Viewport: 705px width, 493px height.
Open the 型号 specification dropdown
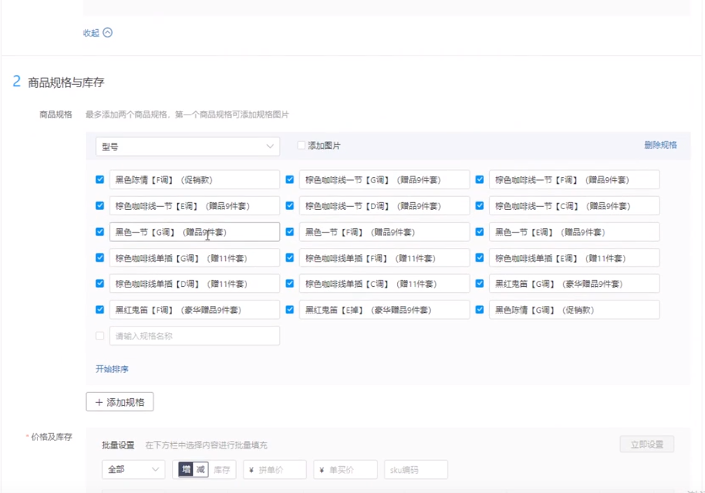(x=187, y=147)
